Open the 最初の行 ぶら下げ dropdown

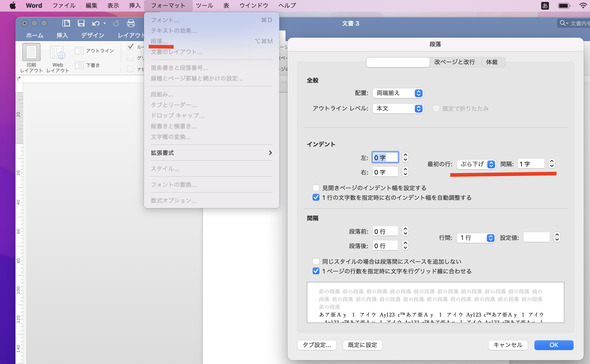[x=476, y=164]
